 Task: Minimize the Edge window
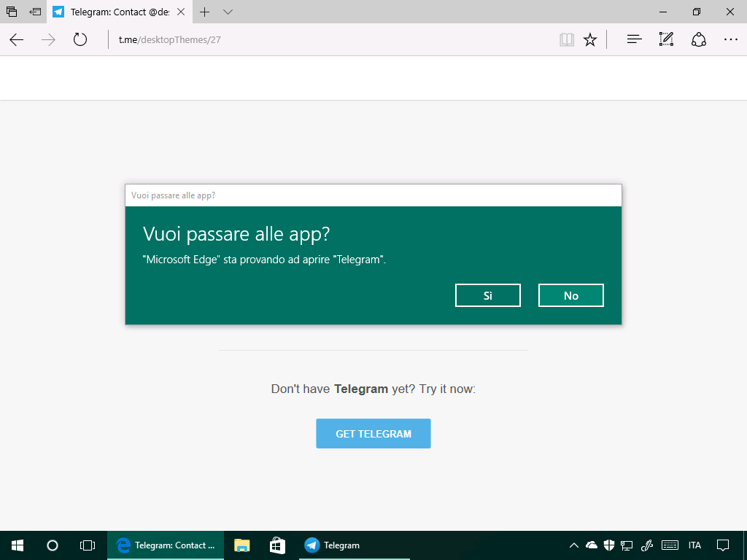pyautogui.click(x=663, y=12)
